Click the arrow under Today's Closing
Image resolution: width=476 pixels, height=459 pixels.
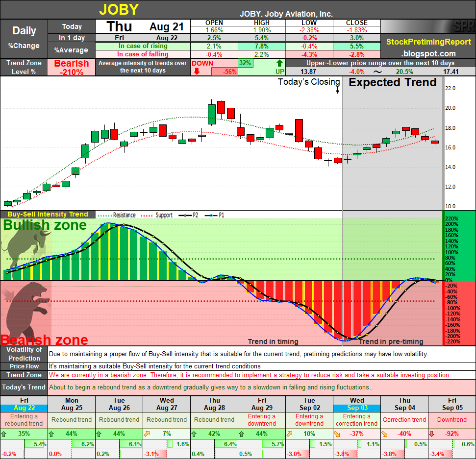pos(337,90)
